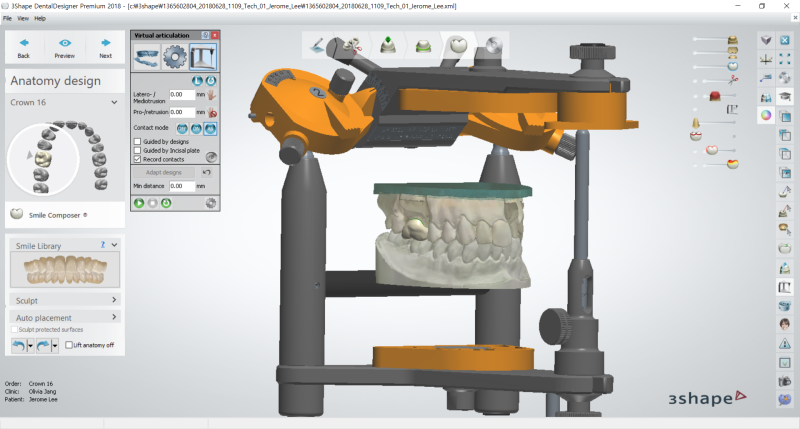800x429 pixels.
Task: Go back with the Back arrow button
Action: pyautogui.click(x=24, y=48)
